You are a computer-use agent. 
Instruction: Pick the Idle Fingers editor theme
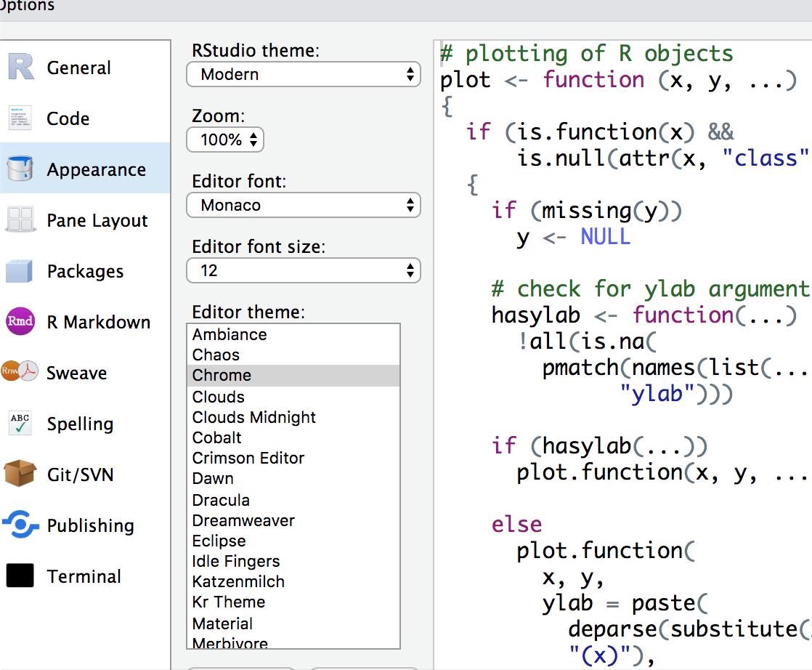[x=235, y=561]
